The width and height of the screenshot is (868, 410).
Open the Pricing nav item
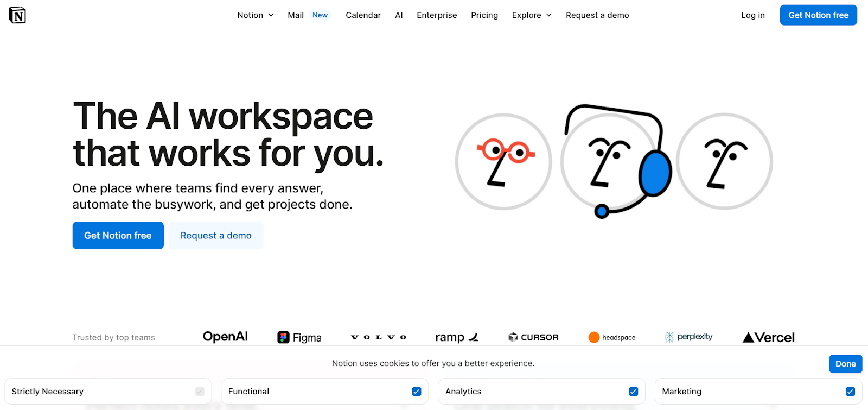(484, 15)
